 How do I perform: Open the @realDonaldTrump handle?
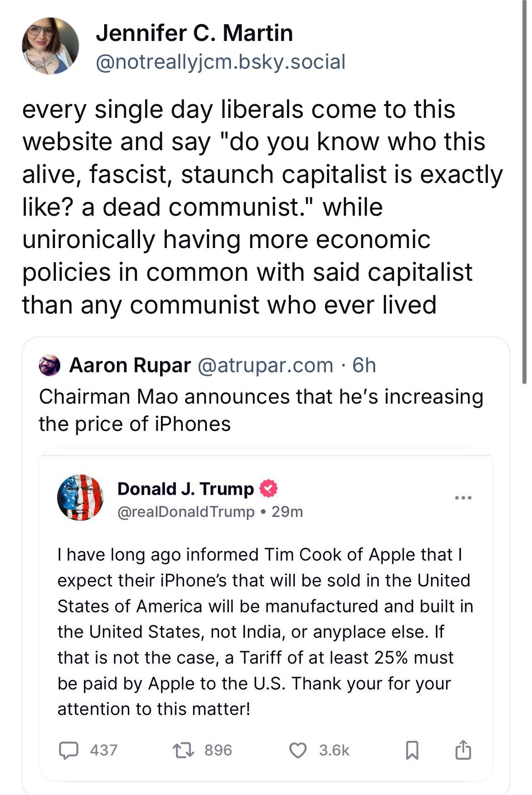(186, 512)
